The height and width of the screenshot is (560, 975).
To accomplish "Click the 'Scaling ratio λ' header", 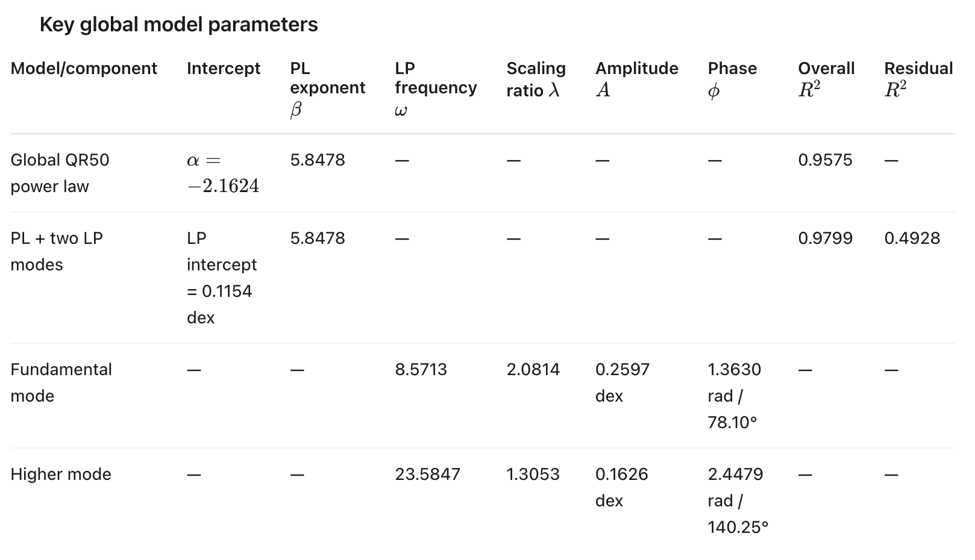I will click(x=536, y=79).
